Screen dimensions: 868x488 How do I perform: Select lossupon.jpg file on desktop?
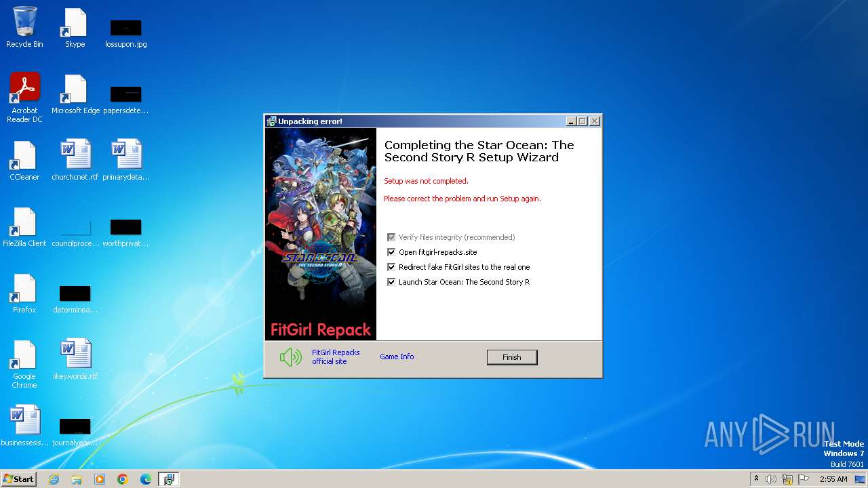click(x=125, y=33)
